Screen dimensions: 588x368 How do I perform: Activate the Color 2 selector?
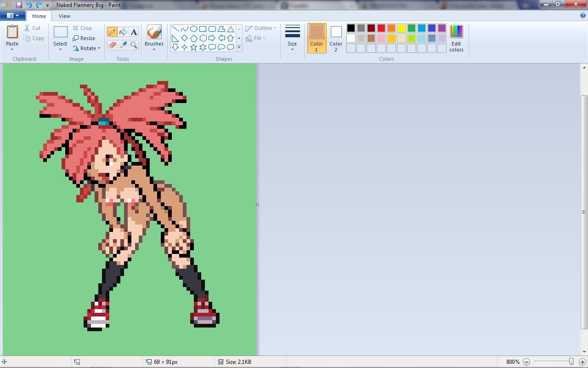[336, 38]
